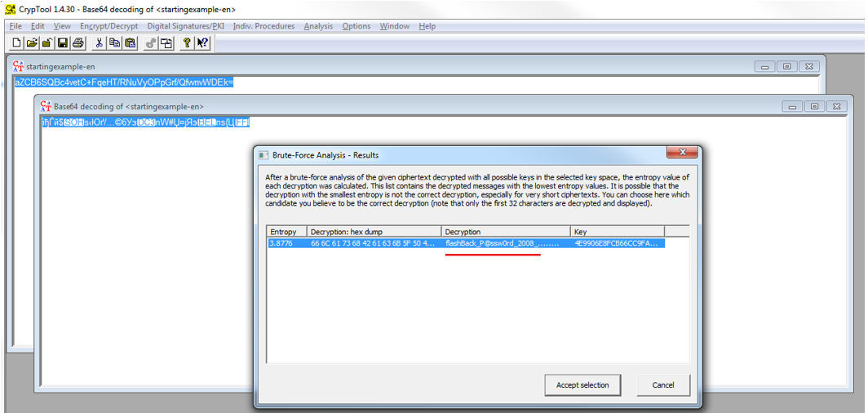Click the New document toolbar icon
The image size is (868, 413).
[18, 43]
